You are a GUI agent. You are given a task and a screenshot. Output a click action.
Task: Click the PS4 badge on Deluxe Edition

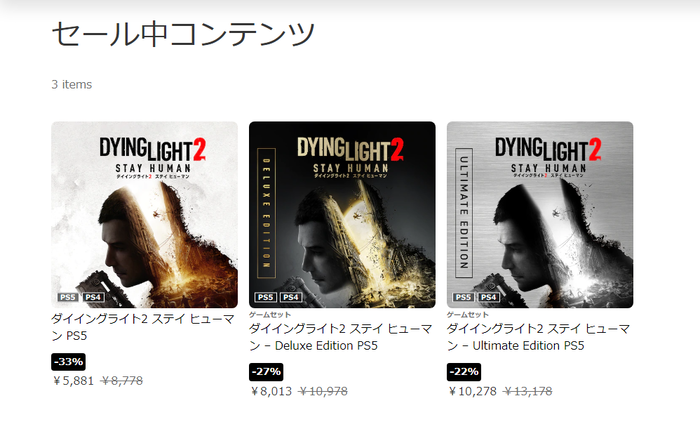[x=291, y=297]
